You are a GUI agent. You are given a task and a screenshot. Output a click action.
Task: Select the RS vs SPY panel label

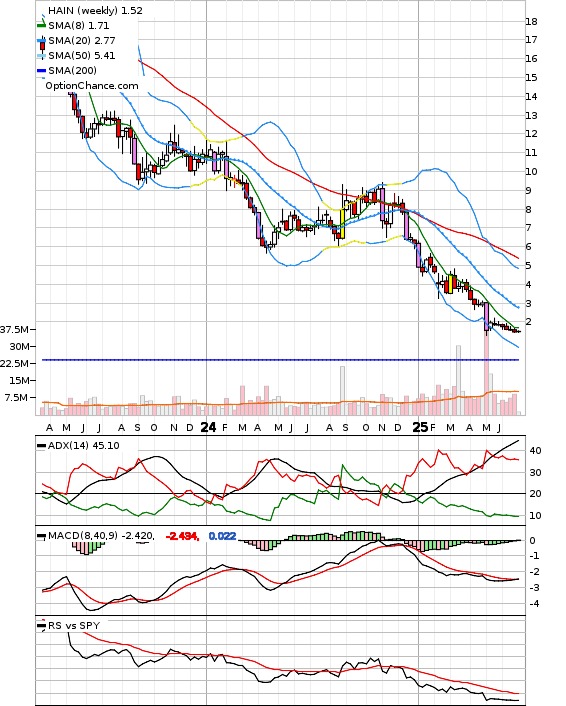pos(74,625)
